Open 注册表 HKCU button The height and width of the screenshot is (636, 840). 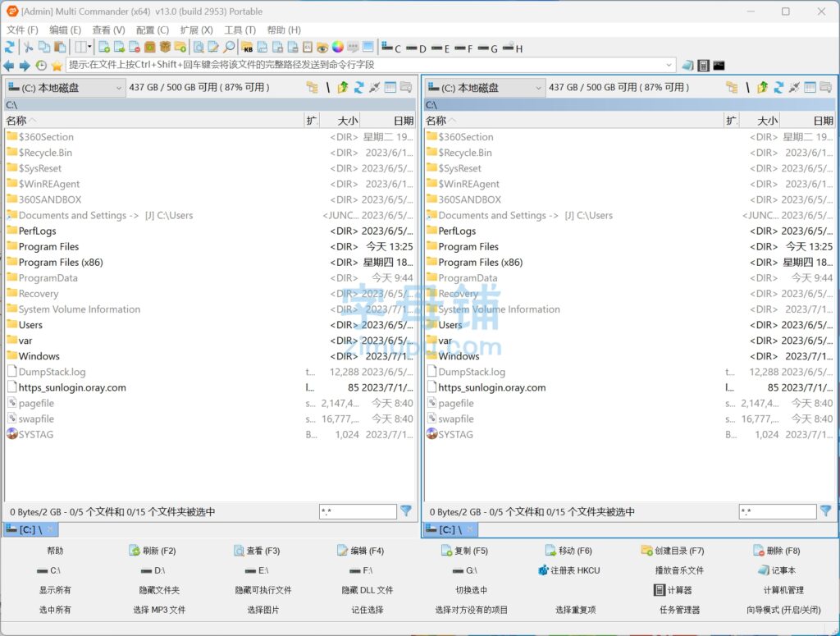(x=569, y=570)
